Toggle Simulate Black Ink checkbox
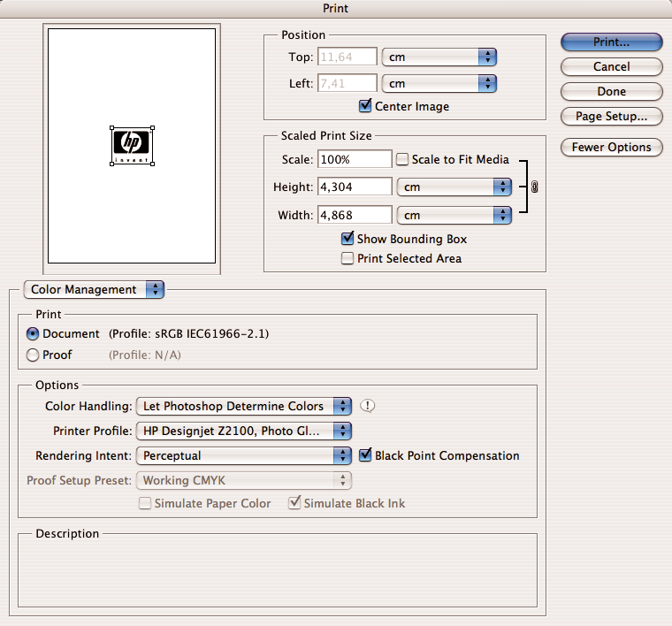The image size is (672, 626). point(294,502)
